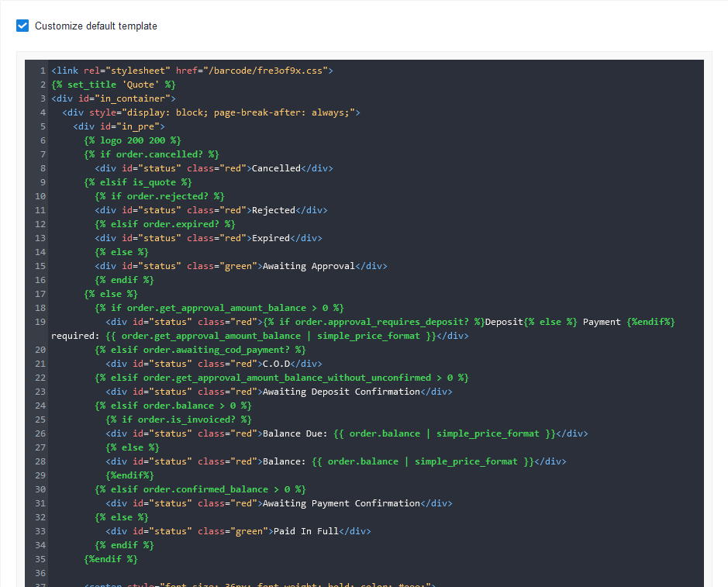Click line number 1 in the editor gutter
This screenshot has height=587, width=728.
coord(43,71)
